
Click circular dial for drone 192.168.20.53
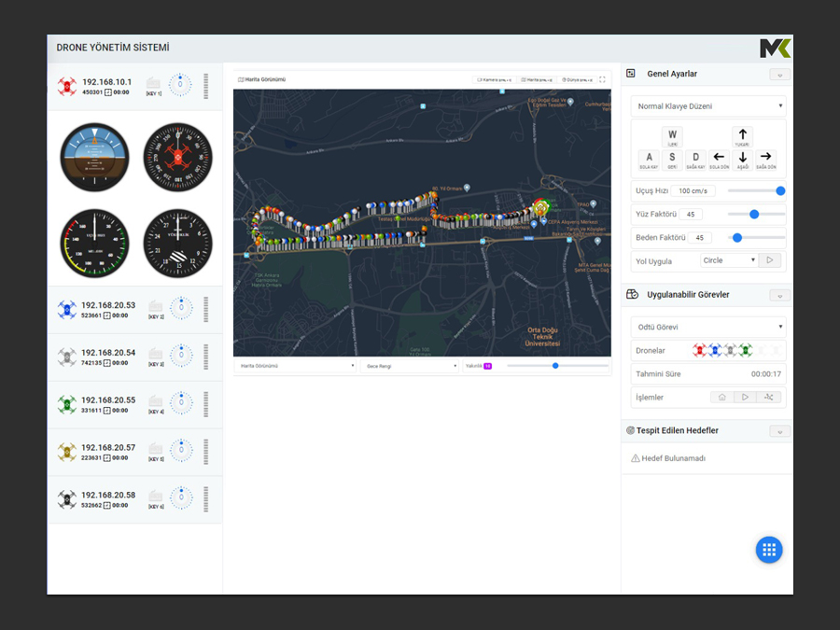(181, 308)
